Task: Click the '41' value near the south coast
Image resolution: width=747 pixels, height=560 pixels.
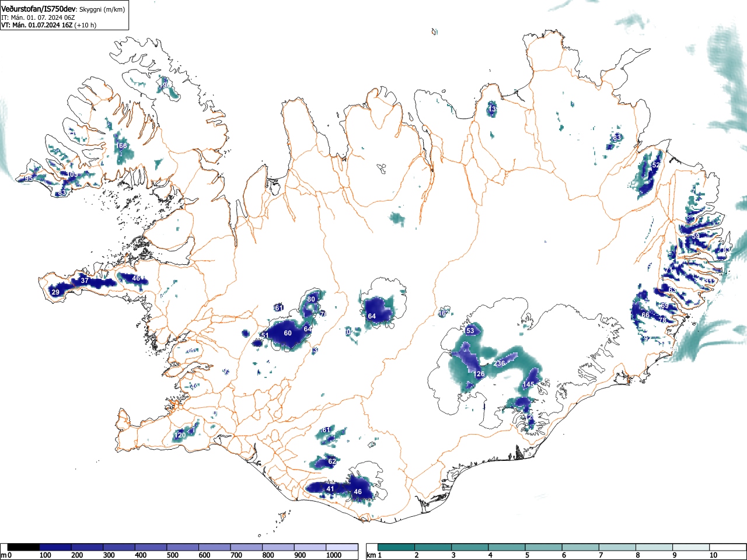Action: 330,489
